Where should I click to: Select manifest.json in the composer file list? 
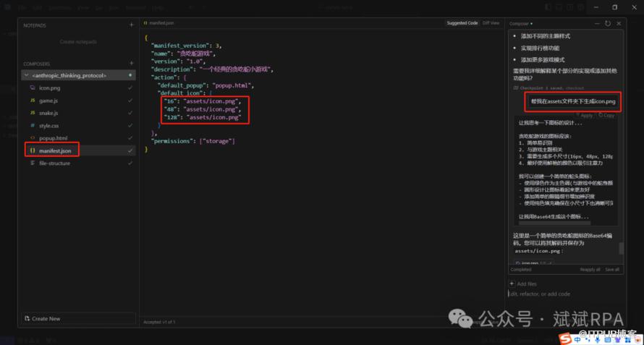(x=55, y=150)
